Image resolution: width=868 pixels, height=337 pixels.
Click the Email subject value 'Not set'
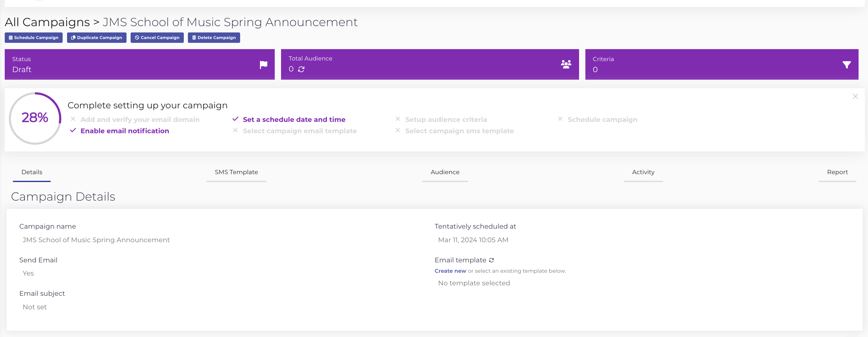click(35, 307)
